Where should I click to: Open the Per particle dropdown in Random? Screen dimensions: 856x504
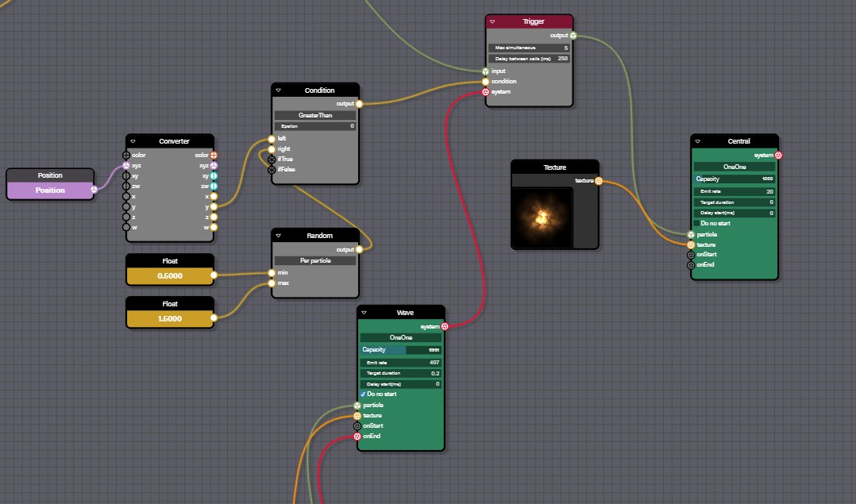tap(315, 260)
